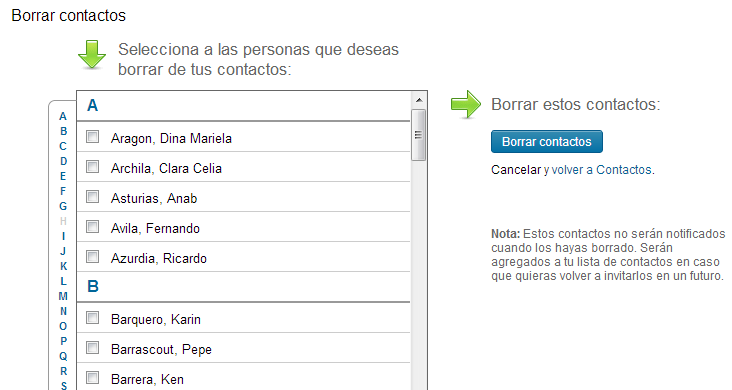
Task: Select the Archila, Clara Celia checkbox
Action: [x=92, y=167]
